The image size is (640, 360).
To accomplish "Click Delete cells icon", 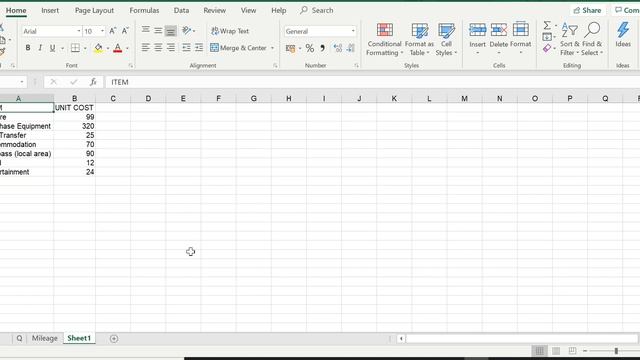I will 499,30.
